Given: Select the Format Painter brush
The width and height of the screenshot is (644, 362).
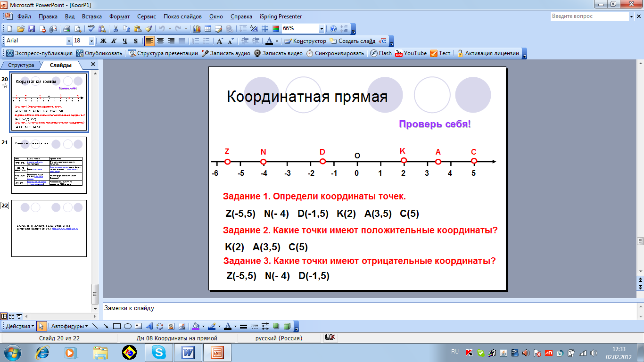Looking at the screenshot, I should tap(148, 29).
